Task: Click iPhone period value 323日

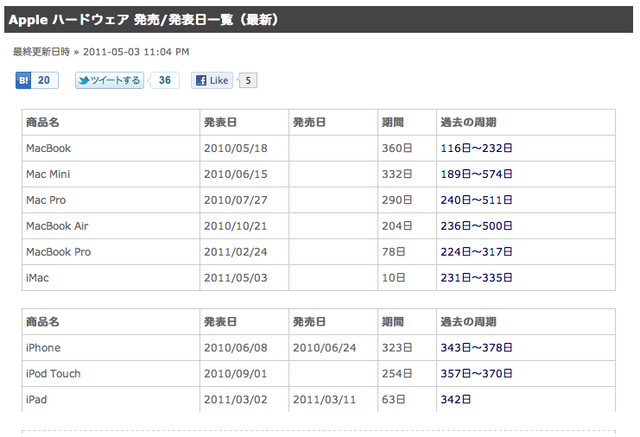Action: point(397,348)
